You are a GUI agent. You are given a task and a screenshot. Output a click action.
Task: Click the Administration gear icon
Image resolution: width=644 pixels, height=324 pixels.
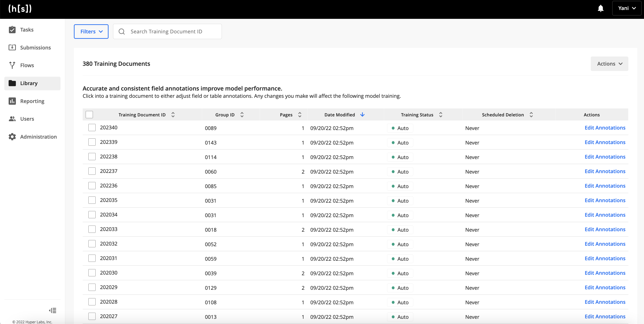(x=12, y=137)
